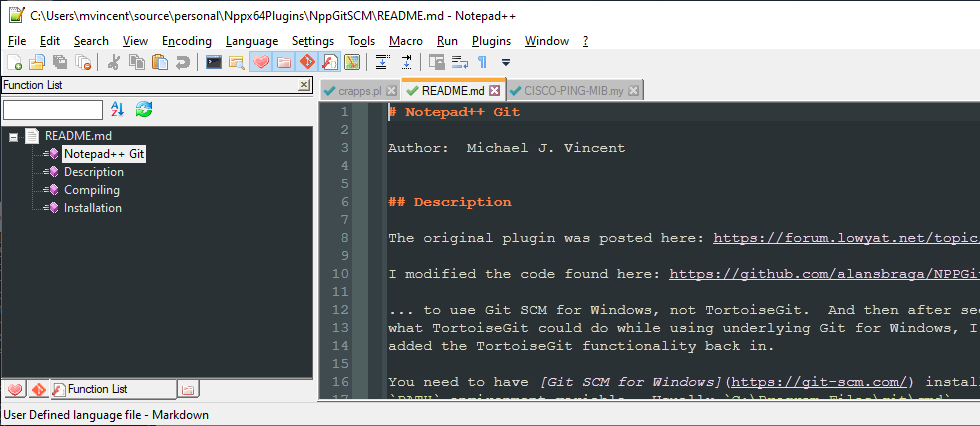Open the command console icon
Image resolution: width=980 pixels, height=426 pixels.
[214, 62]
